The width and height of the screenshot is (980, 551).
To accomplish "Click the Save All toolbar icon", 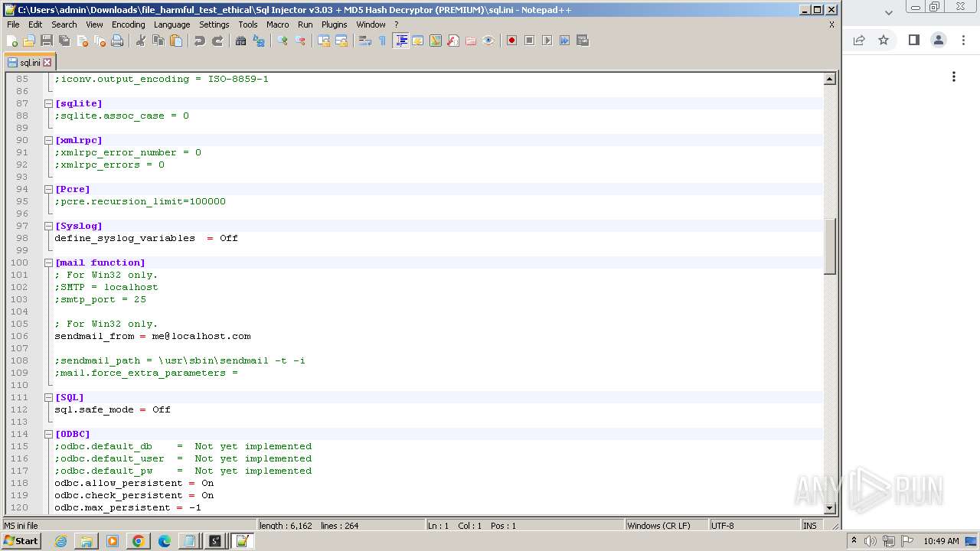I will (64, 41).
